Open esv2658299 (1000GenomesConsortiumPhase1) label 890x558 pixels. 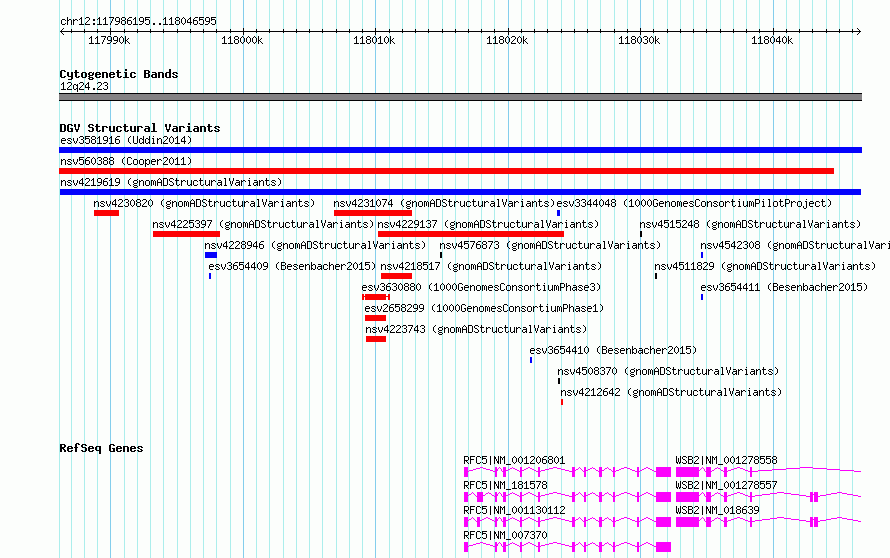(484, 308)
